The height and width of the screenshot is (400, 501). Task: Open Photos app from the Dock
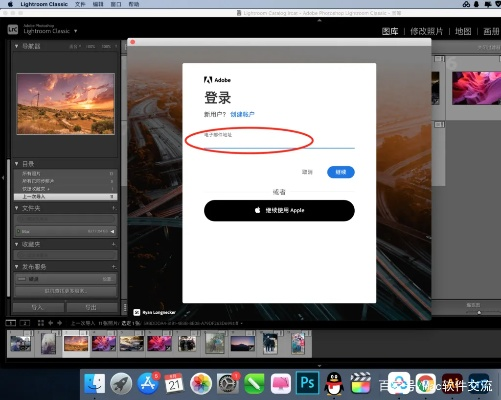click(x=201, y=383)
